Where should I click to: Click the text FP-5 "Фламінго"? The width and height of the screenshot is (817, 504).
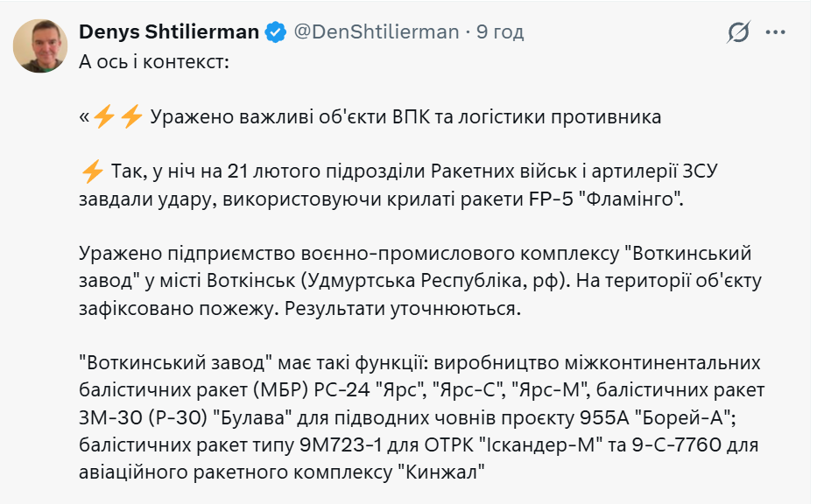pyautogui.click(x=611, y=198)
